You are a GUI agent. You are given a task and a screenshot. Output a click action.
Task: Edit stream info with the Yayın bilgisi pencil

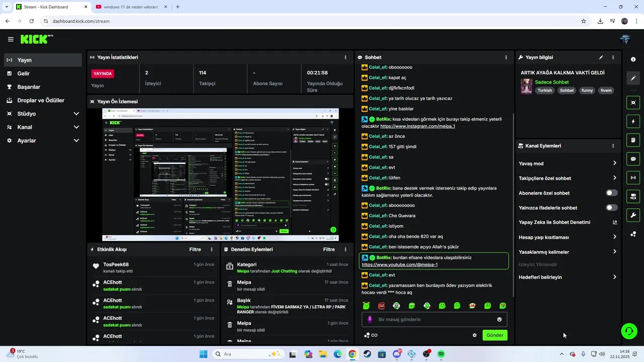[x=601, y=57]
